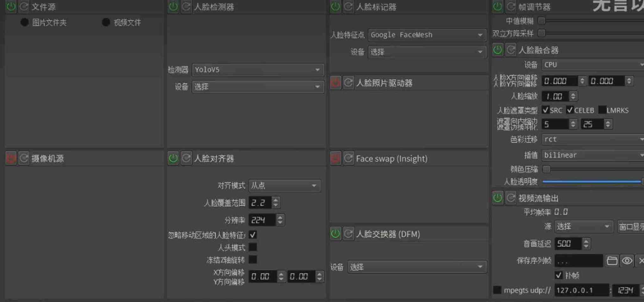The image size is (644, 302).
Task: Reset the 人脸标记器 module settings
Action: (x=348, y=7)
